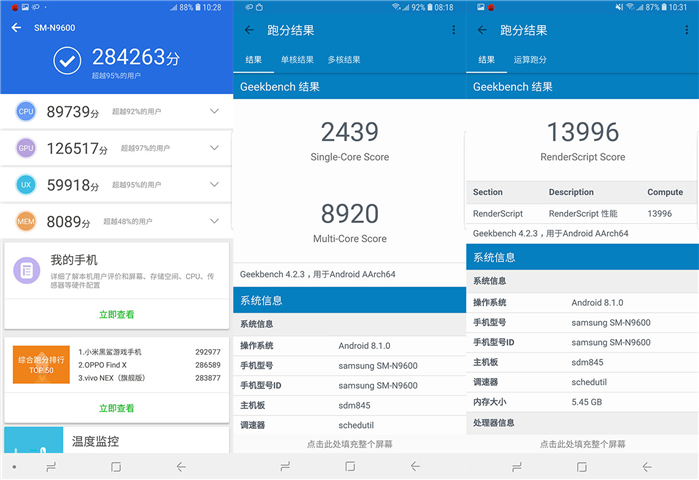699x480 pixels.
Task: Tap 手机型号 samsung SM-N9600 row on middle screen
Action: click(x=350, y=365)
